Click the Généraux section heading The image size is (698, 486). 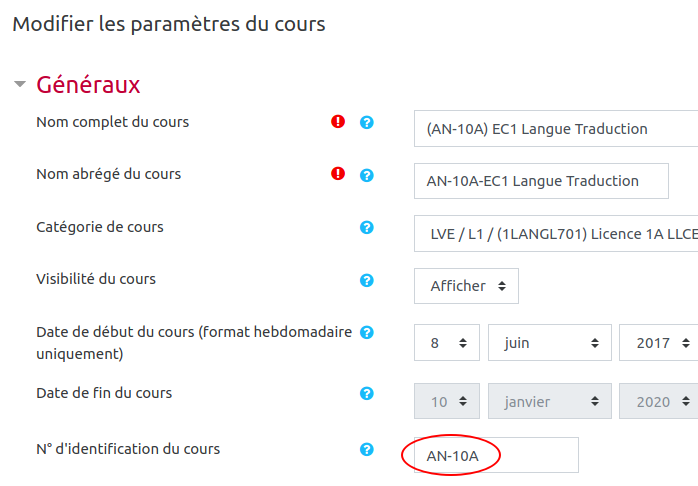click(x=88, y=85)
